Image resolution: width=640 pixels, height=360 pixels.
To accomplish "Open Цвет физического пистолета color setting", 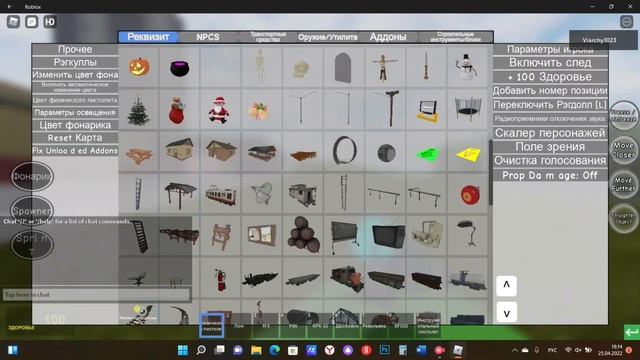I will pyautogui.click(x=75, y=100).
